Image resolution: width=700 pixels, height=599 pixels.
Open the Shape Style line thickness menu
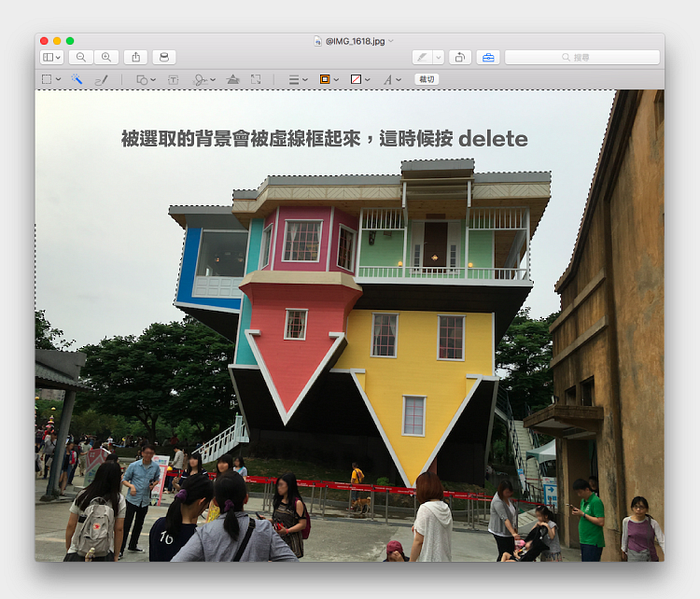(294, 80)
